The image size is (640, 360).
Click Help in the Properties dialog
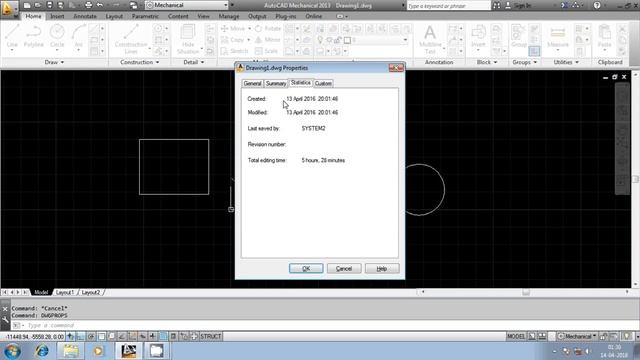coord(382,269)
